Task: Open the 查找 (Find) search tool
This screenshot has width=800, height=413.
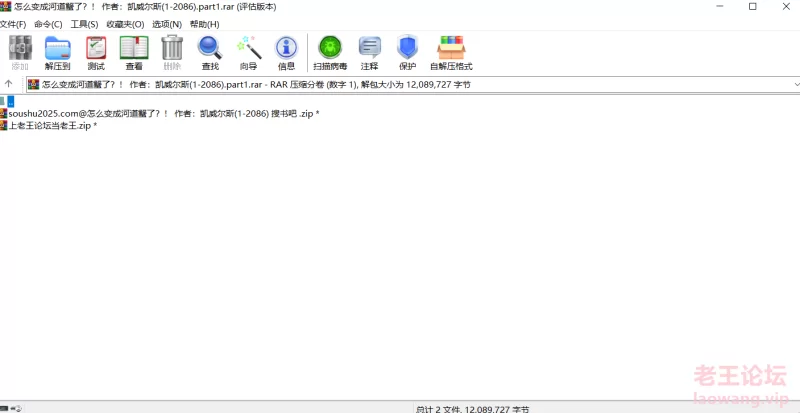Action: [210, 52]
